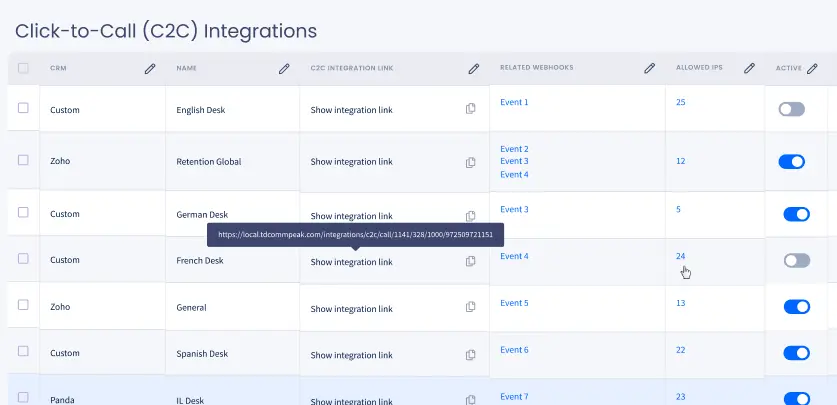The width and height of the screenshot is (837, 405).
Task: Select the General row checkbox
Action: pos(23,306)
